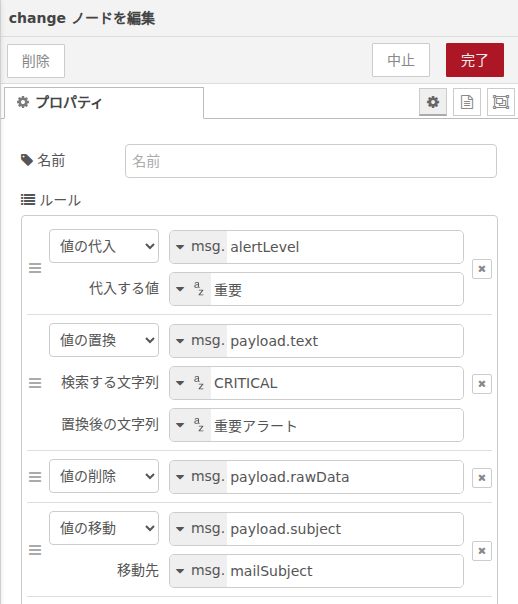
Task: Edit the mailSubject destination field
Action: [x=345, y=571]
